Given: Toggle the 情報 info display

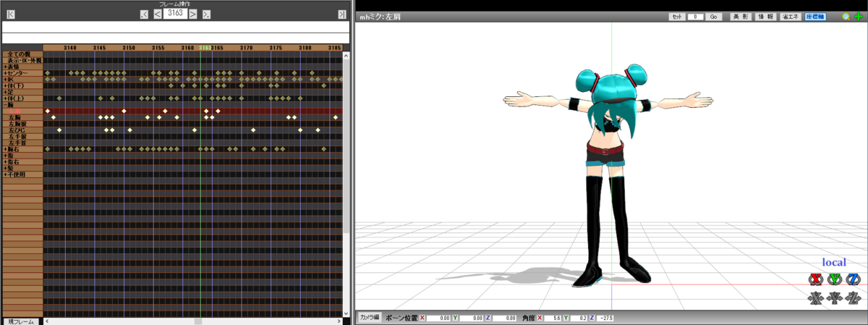Looking at the screenshot, I should [765, 17].
